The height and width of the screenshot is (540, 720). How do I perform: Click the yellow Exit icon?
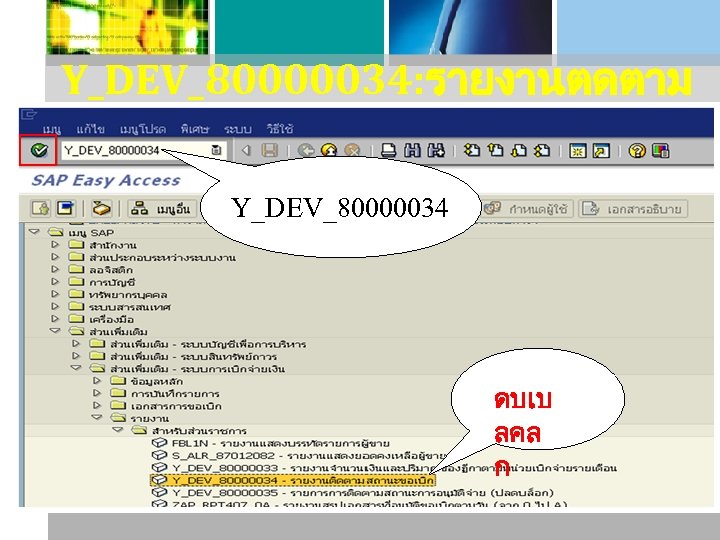[x=329, y=150]
